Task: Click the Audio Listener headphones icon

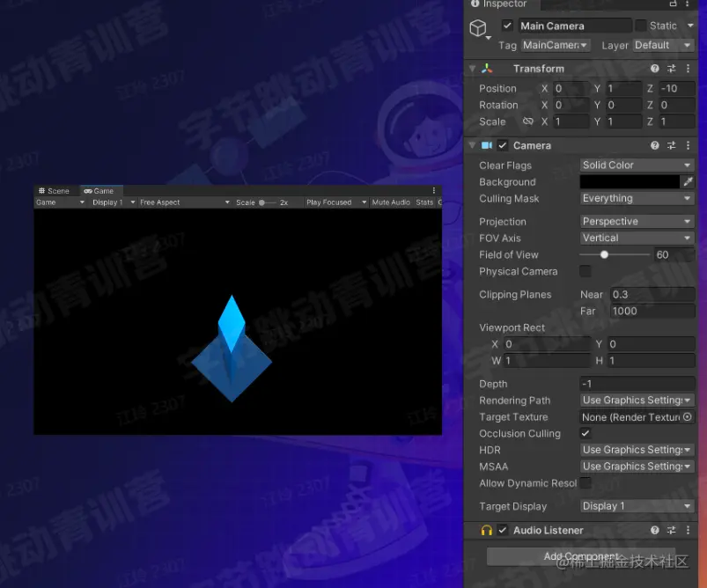Action: (487, 530)
